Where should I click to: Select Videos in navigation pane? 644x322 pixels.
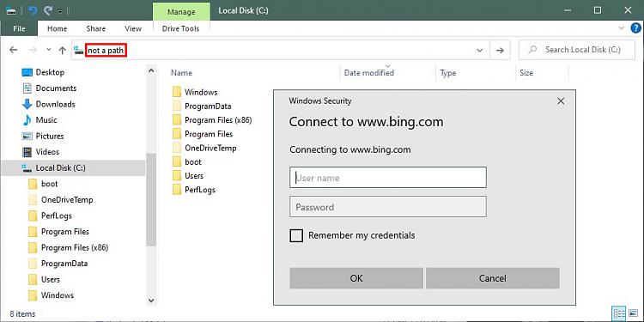point(47,152)
